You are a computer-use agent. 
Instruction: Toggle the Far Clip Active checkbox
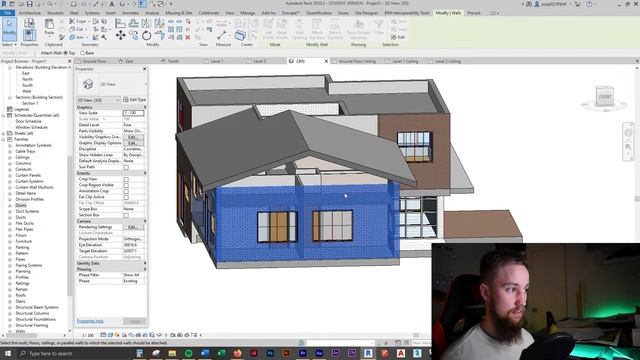coord(126,197)
